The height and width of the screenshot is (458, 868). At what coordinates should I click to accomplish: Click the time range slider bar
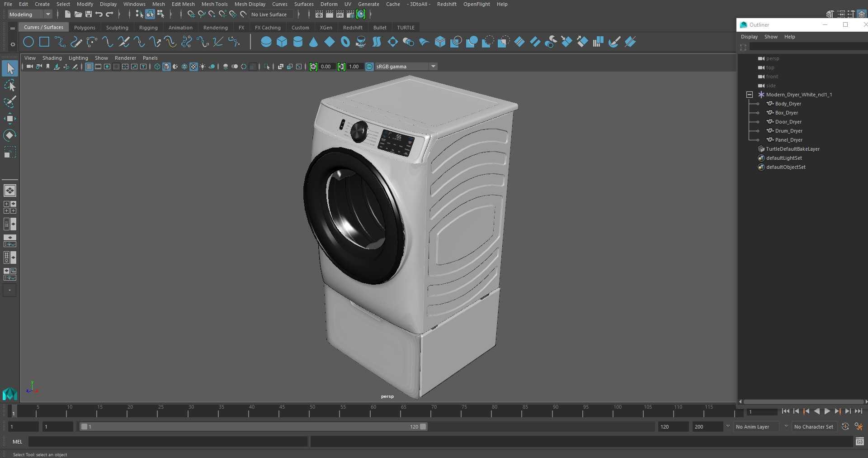pos(253,426)
